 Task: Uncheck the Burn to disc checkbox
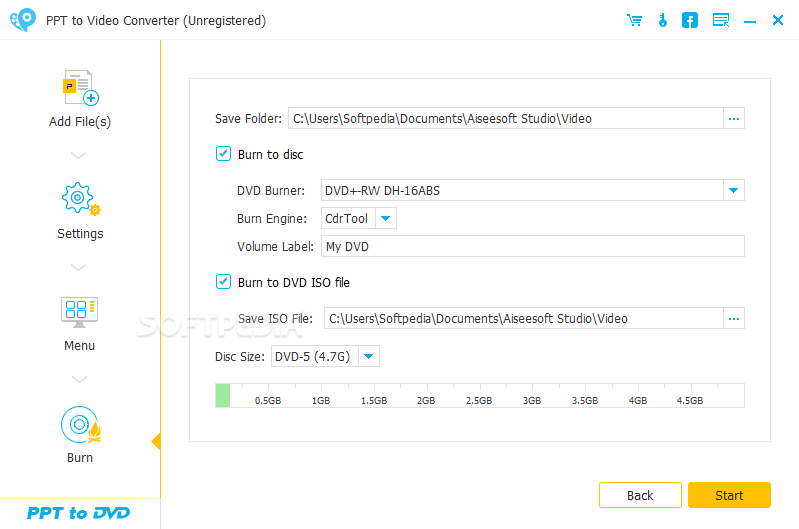tap(223, 153)
